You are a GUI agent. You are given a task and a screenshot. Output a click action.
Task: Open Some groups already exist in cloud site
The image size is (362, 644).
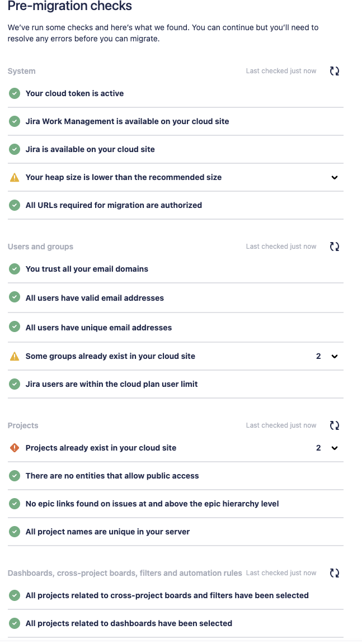click(x=176, y=356)
